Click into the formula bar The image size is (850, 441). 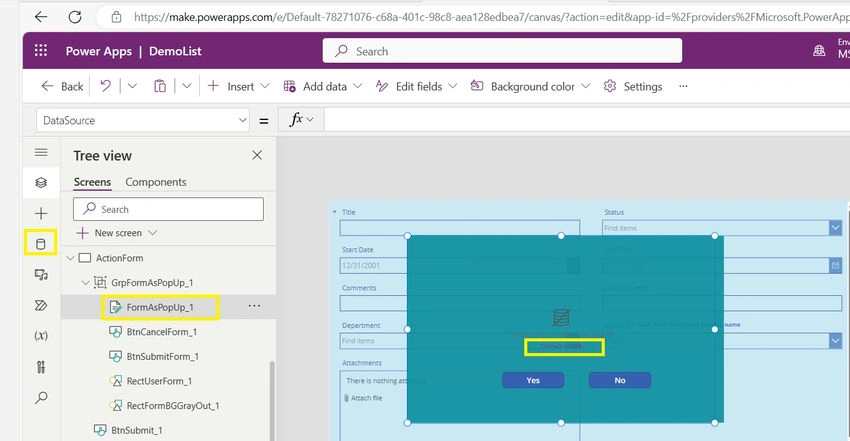587,119
